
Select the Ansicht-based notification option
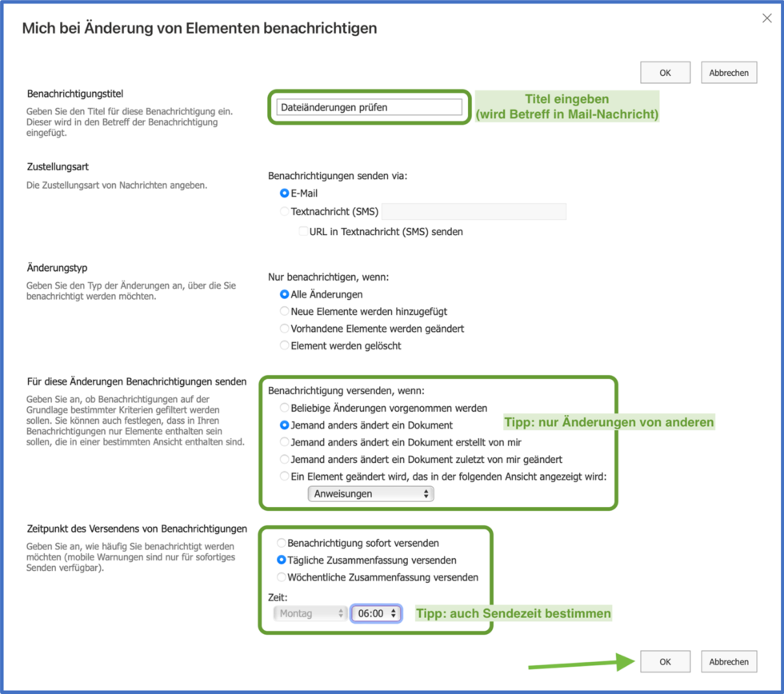[x=284, y=475]
